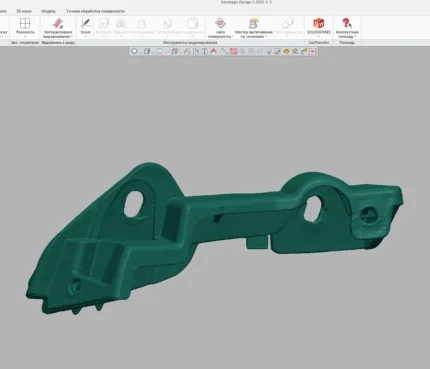This screenshot has height=369, width=430.
Task: Open the Точная обработка поверхности tab
Action: [x=96, y=11]
